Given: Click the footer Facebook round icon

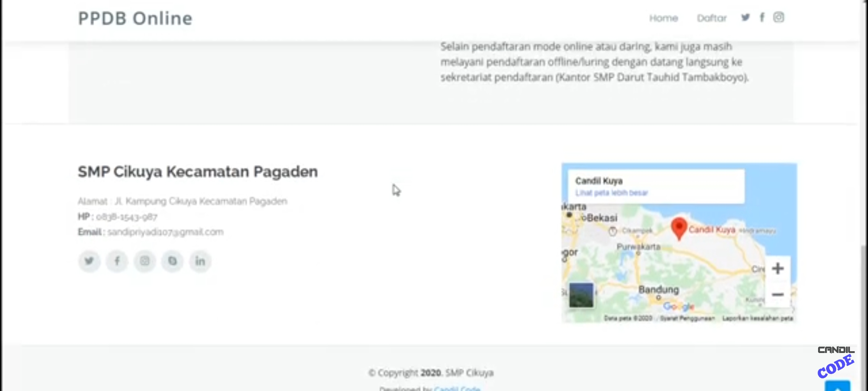Looking at the screenshot, I should pyautogui.click(x=117, y=261).
